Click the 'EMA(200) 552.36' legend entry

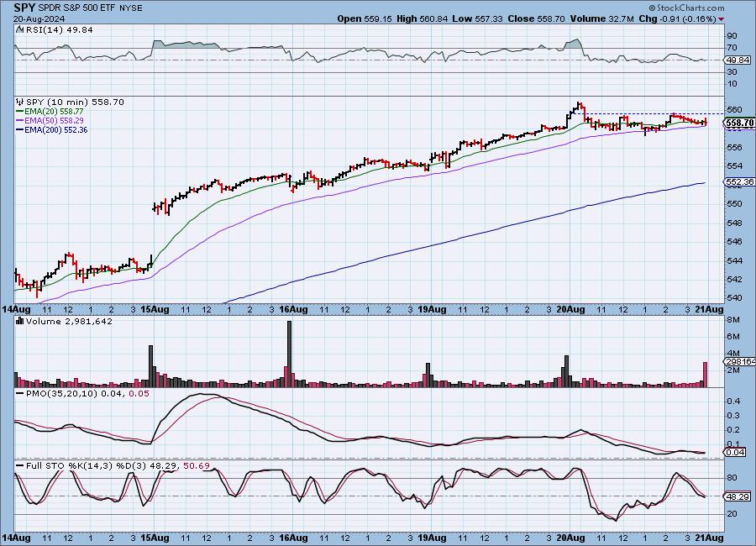click(x=56, y=129)
